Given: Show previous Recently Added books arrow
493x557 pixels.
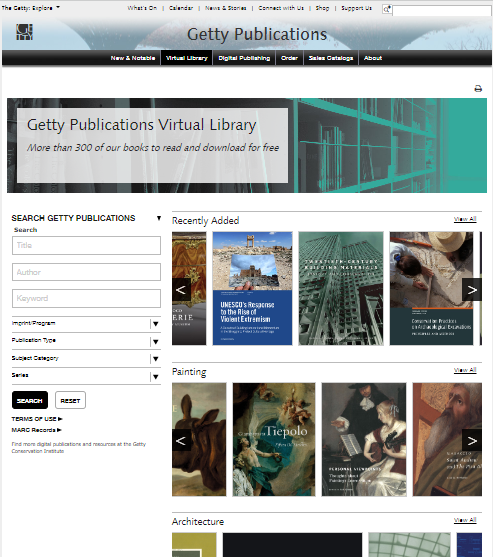Looking at the screenshot, I should [181, 290].
